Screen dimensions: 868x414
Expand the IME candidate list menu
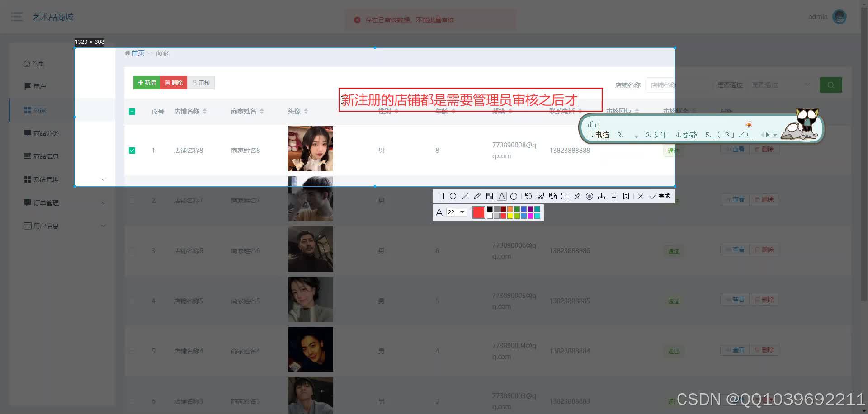pos(775,135)
